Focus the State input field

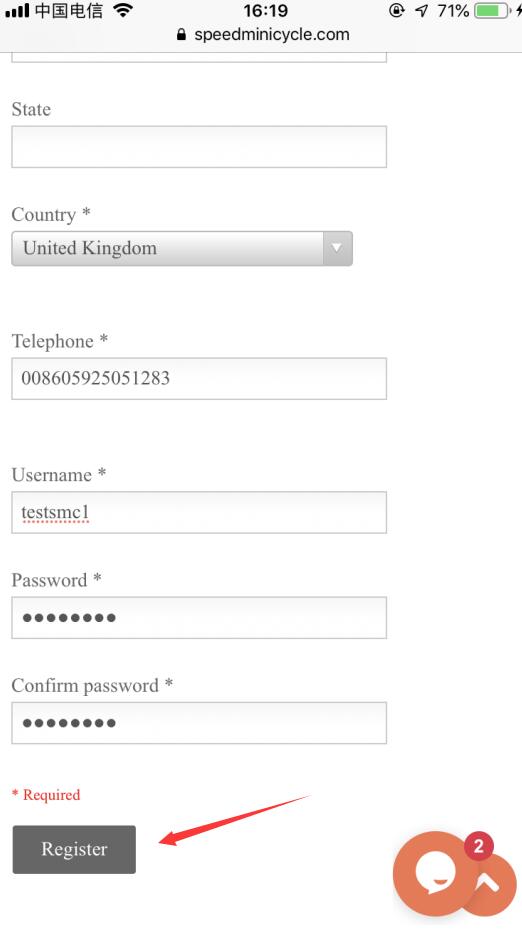[x=199, y=147]
